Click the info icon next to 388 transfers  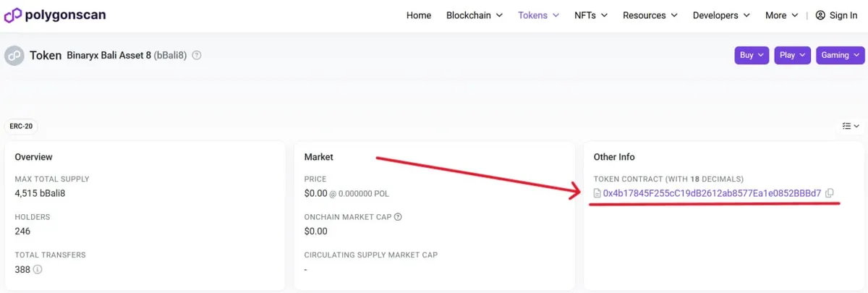click(38, 270)
